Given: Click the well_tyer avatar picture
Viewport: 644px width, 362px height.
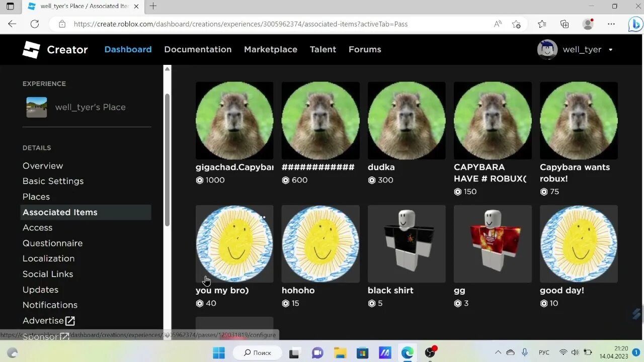Looking at the screenshot, I should (547, 49).
